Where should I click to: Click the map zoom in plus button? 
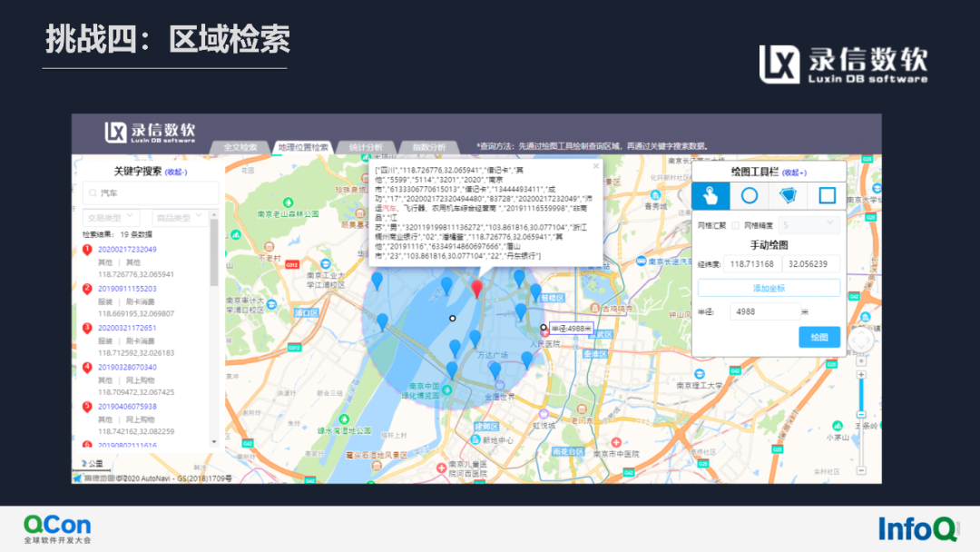tap(861, 374)
